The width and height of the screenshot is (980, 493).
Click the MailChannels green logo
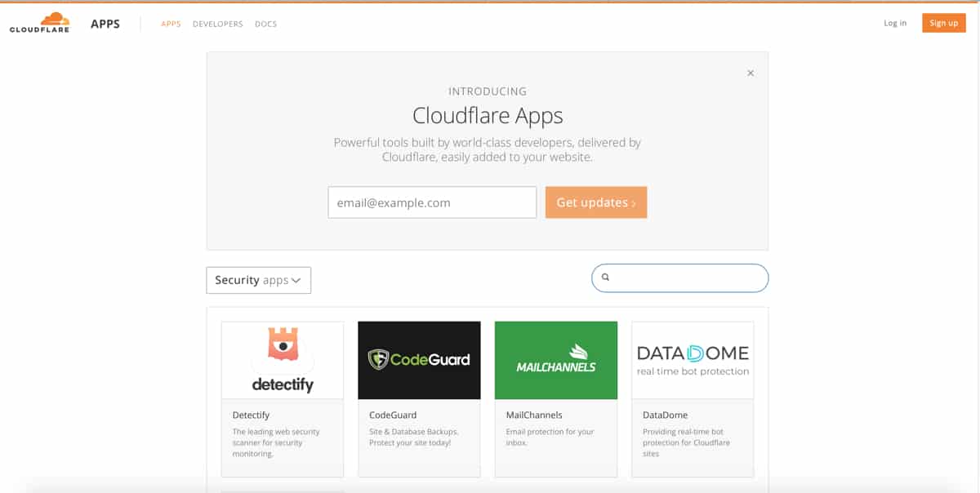(555, 360)
